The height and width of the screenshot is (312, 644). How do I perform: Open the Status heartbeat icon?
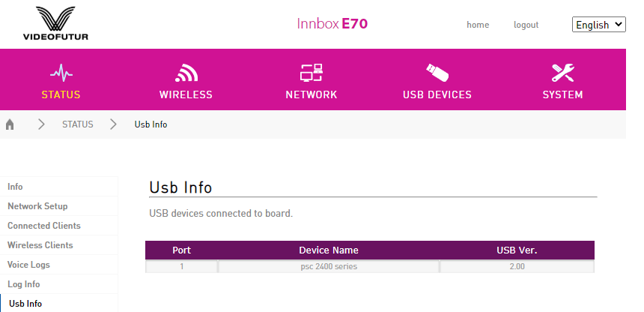click(61, 73)
